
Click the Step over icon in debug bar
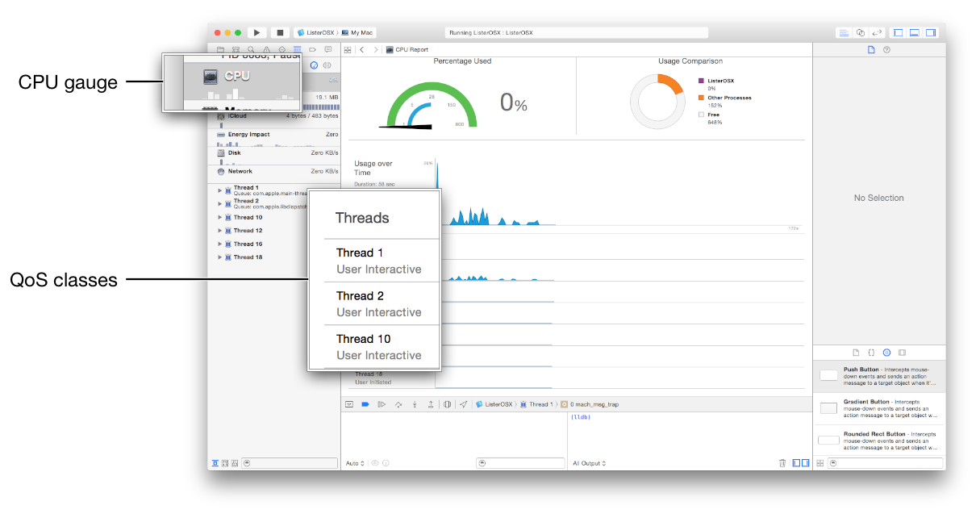pos(398,404)
